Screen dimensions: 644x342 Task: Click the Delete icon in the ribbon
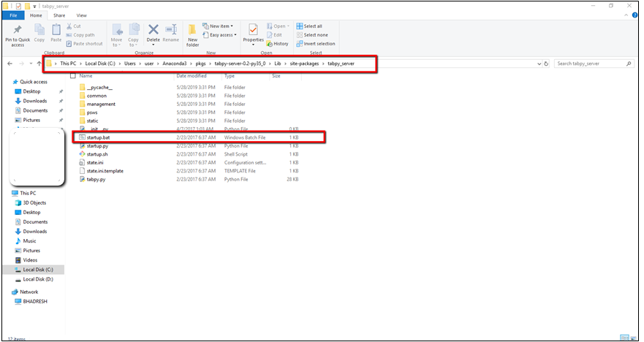tap(153, 31)
